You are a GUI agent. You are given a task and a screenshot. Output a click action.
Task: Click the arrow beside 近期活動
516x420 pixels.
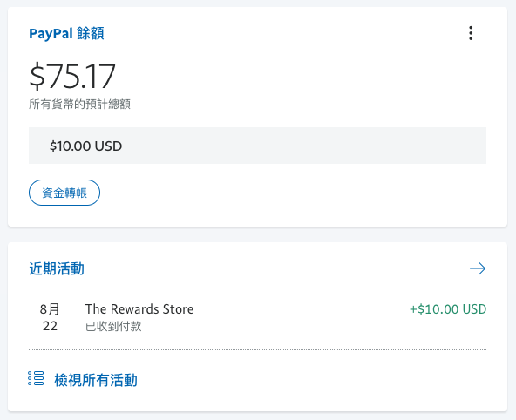[x=478, y=268]
